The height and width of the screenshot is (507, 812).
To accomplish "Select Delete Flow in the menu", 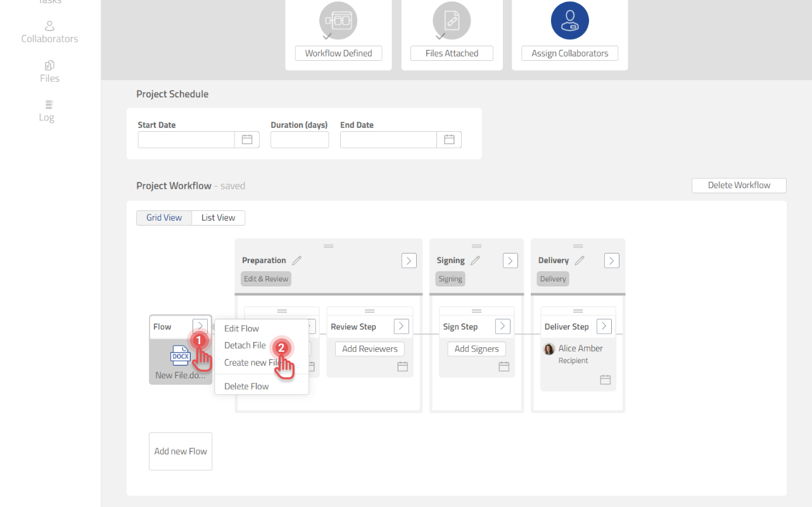I will [x=246, y=386].
